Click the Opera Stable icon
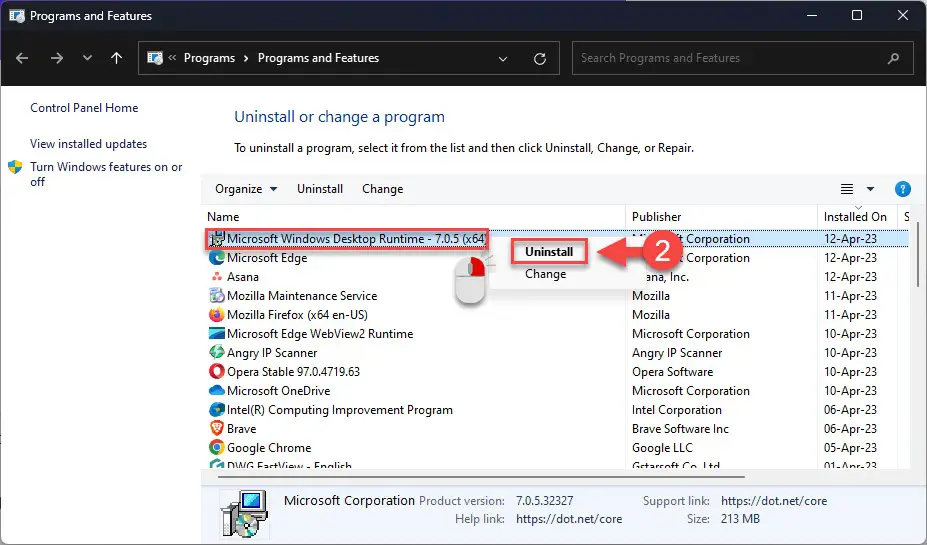Screen dimensions: 927x545 click(217, 371)
